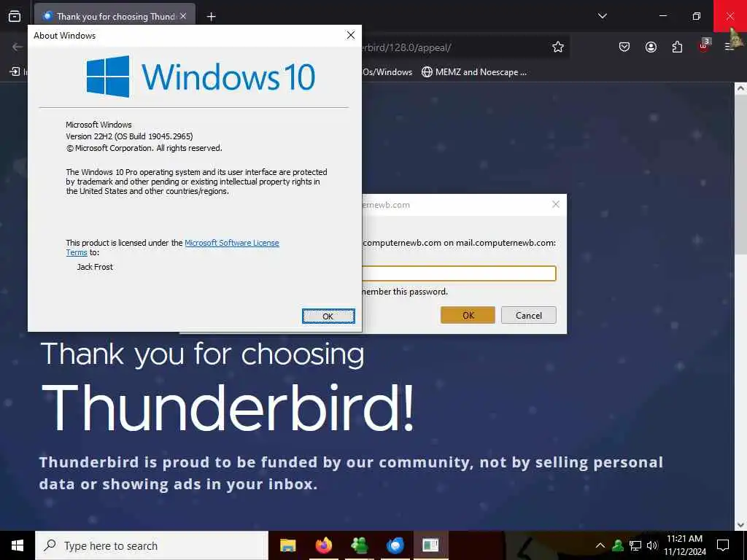Open the network status tray icon
The width and height of the screenshot is (747, 560).
click(x=635, y=545)
